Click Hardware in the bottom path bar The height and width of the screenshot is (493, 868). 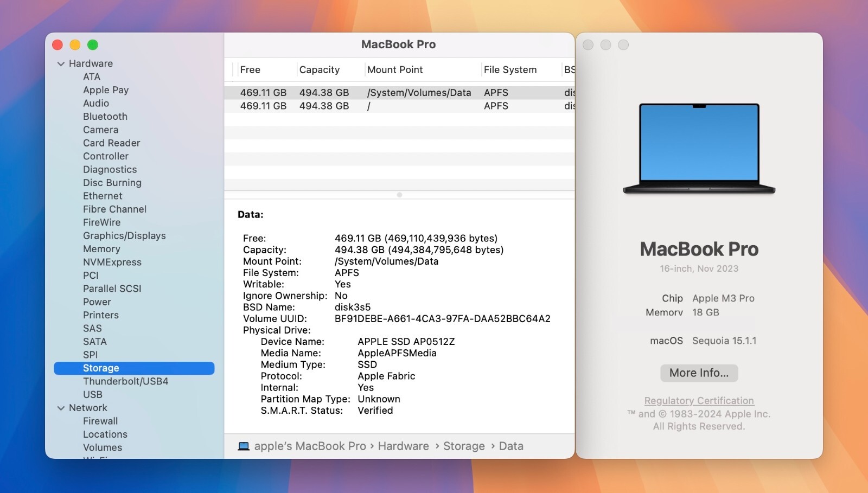[403, 446]
